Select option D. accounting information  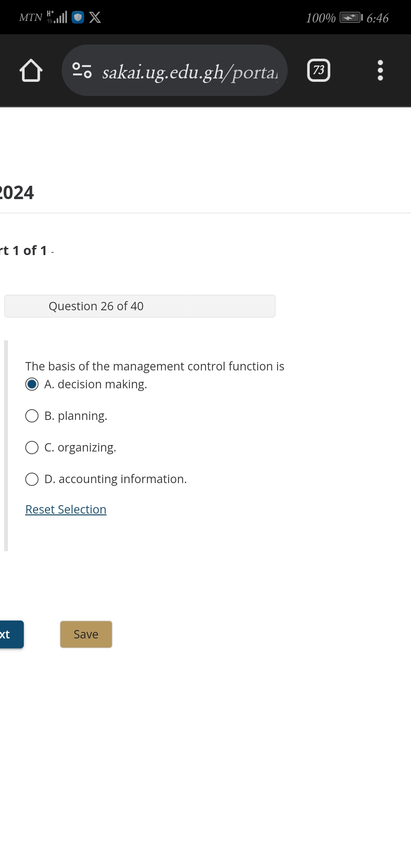(x=32, y=479)
